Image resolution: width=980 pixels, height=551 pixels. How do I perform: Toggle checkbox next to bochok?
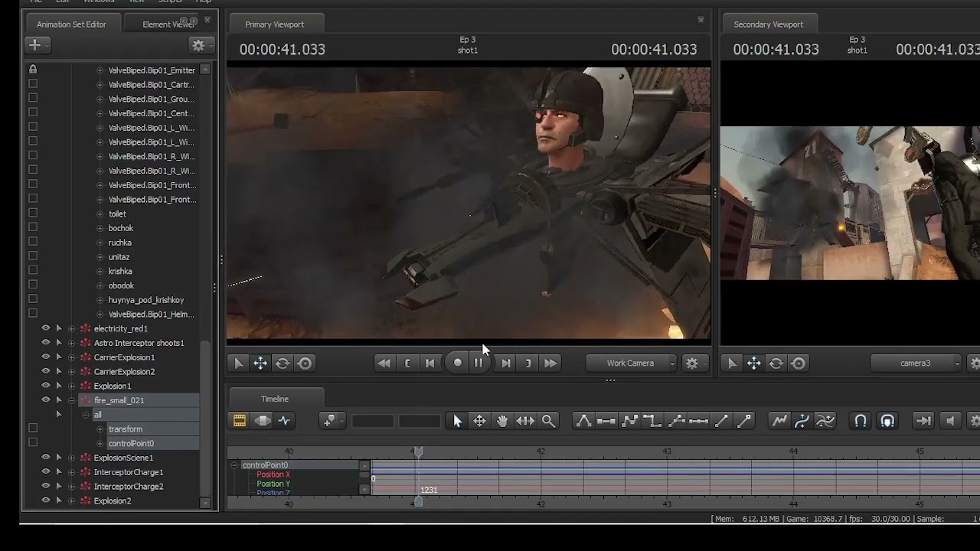point(33,227)
